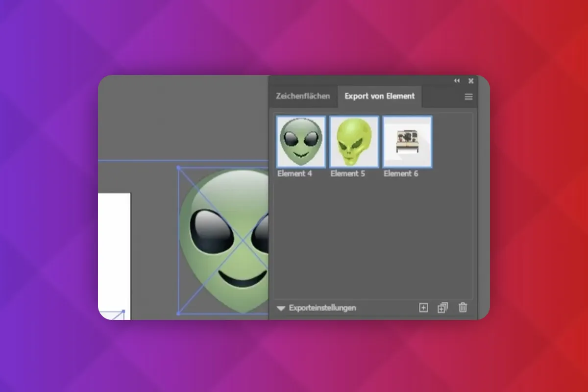Select the Element 5 skull alien thumbnail

(354, 142)
